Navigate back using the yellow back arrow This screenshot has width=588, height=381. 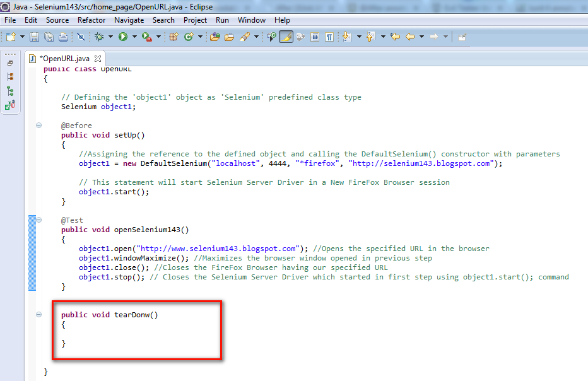(x=409, y=37)
